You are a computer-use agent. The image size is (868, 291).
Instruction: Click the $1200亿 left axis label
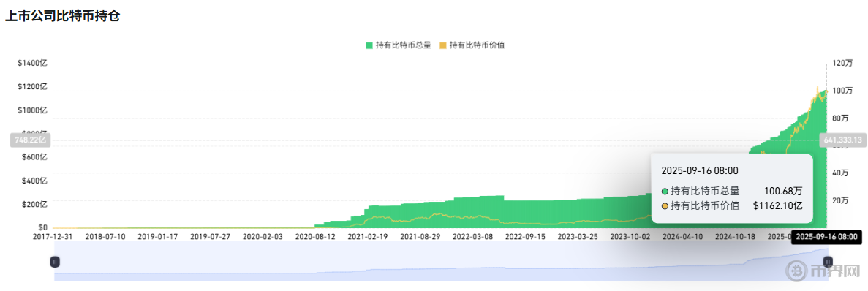pos(33,87)
